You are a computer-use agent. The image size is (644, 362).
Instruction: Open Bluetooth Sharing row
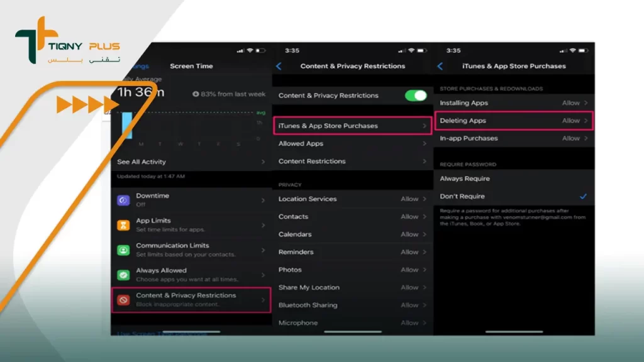point(352,305)
